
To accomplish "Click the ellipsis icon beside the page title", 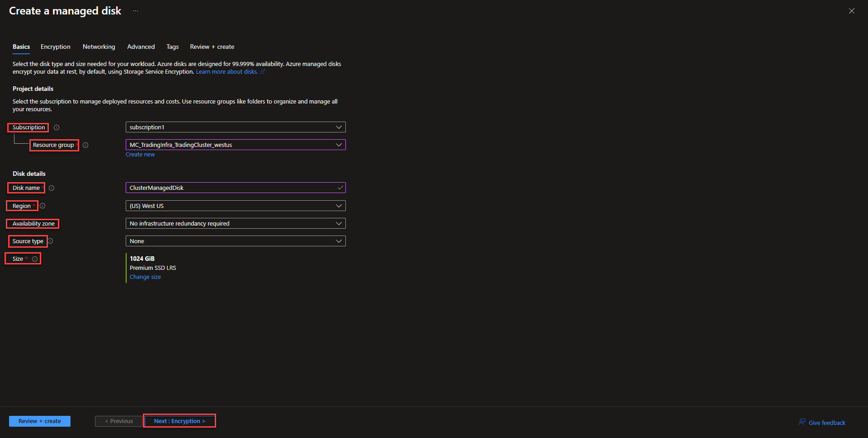I will pyautogui.click(x=136, y=11).
